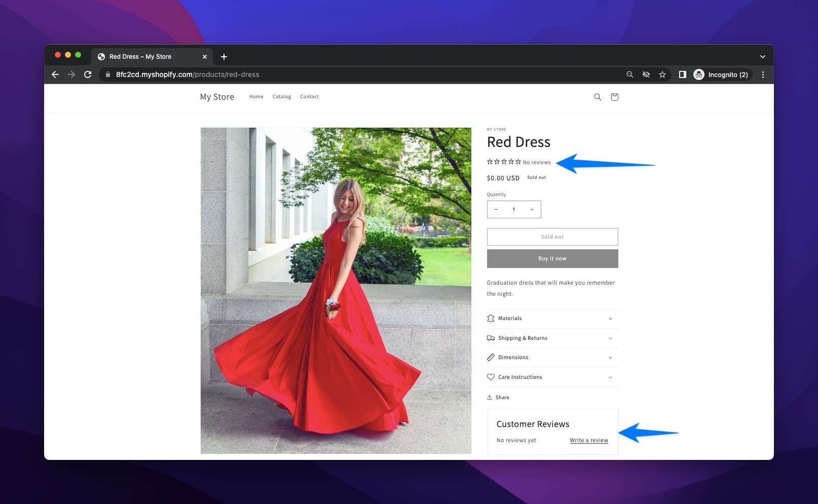Click the yellow macOS minimize button
Screen dimensions: 818x504
coord(68,55)
